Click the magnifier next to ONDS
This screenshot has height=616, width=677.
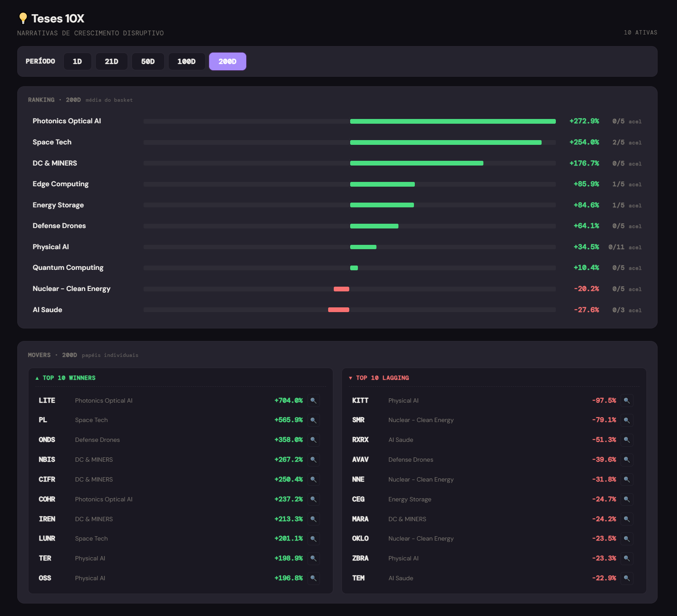click(x=313, y=440)
